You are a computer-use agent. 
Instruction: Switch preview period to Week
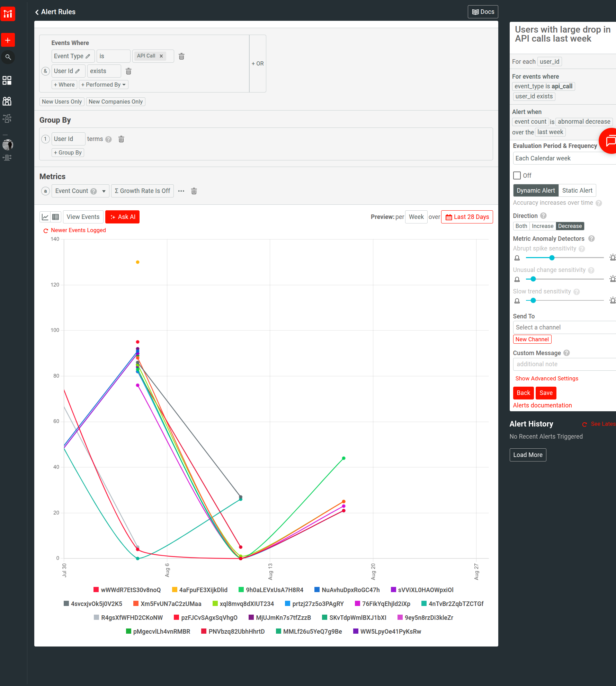point(416,217)
